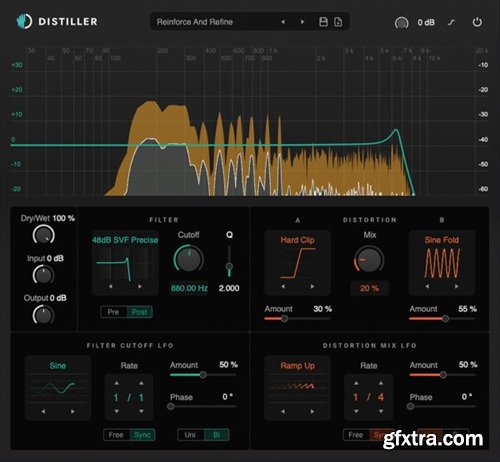Open the 48dB SVF Precise filter type
This screenshot has width=500, height=462.
pyautogui.click(x=125, y=240)
